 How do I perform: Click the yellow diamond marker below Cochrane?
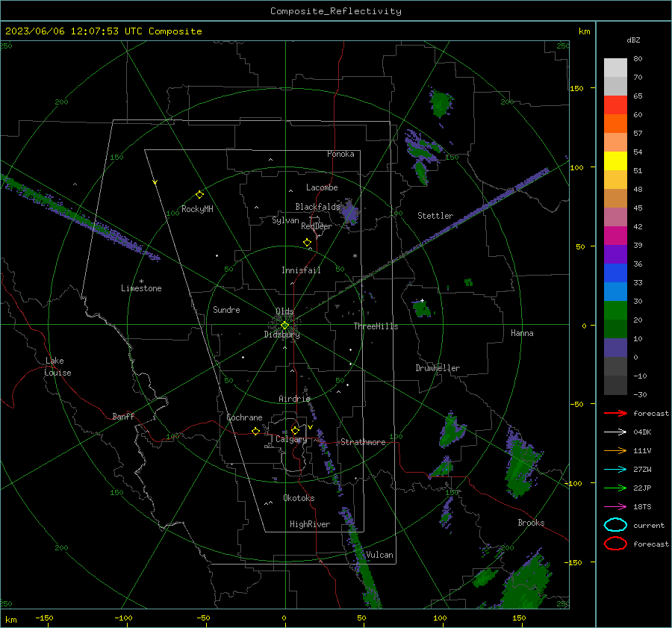pyautogui.click(x=255, y=432)
